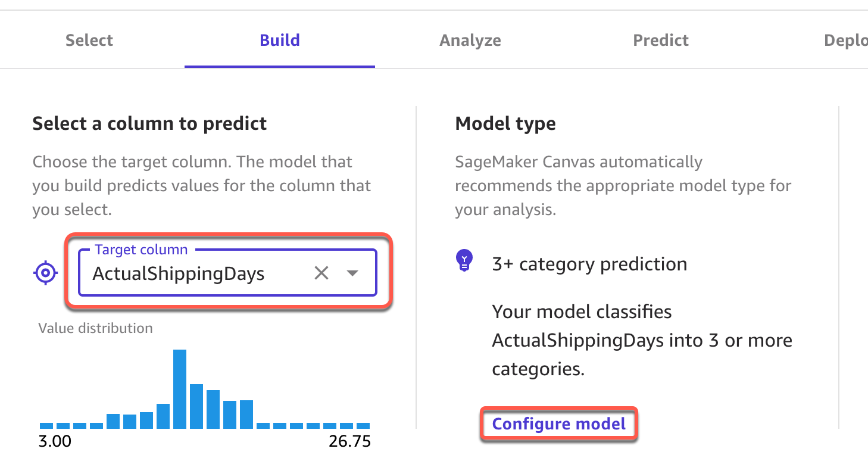The width and height of the screenshot is (868, 461).
Task: Click the Model type heading
Action: click(x=505, y=124)
